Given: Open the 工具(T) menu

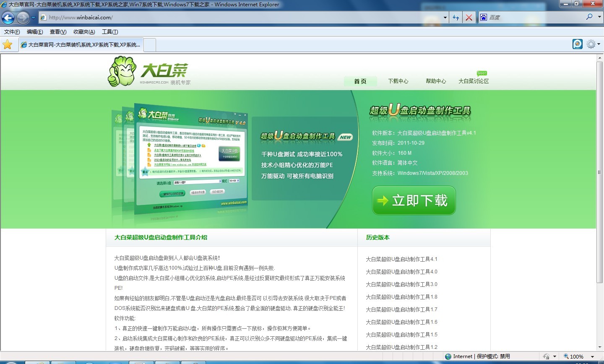Looking at the screenshot, I should [x=110, y=32].
